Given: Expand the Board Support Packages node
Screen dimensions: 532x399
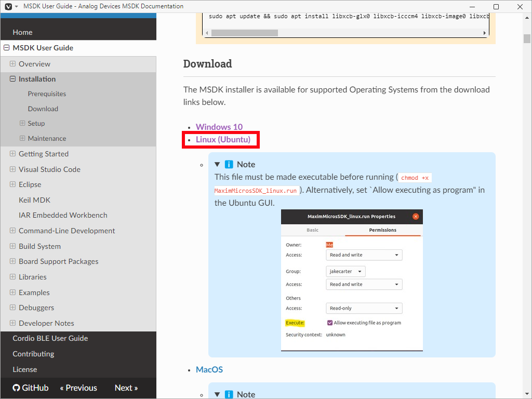Looking at the screenshot, I should tap(12, 261).
